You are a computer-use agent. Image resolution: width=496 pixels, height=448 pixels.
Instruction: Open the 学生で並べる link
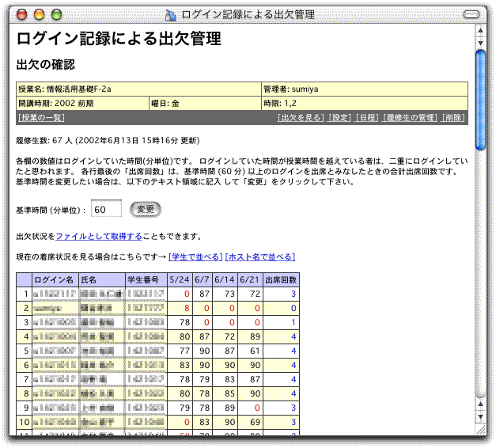click(x=195, y=256)
